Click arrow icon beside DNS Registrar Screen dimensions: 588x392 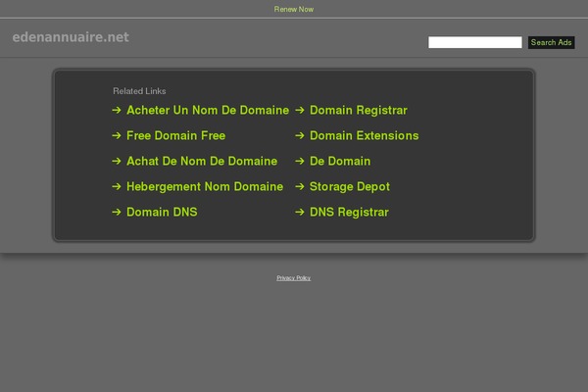coord(300,212)
